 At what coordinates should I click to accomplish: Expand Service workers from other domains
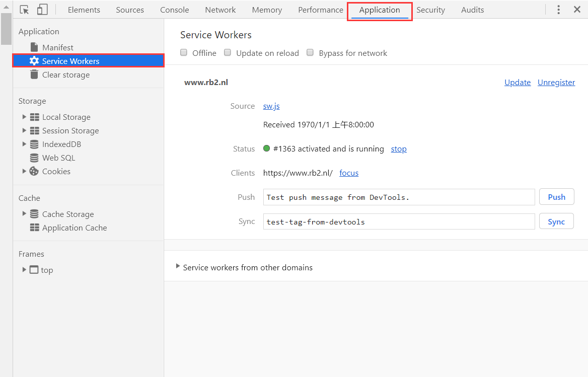tap(178, 266)
